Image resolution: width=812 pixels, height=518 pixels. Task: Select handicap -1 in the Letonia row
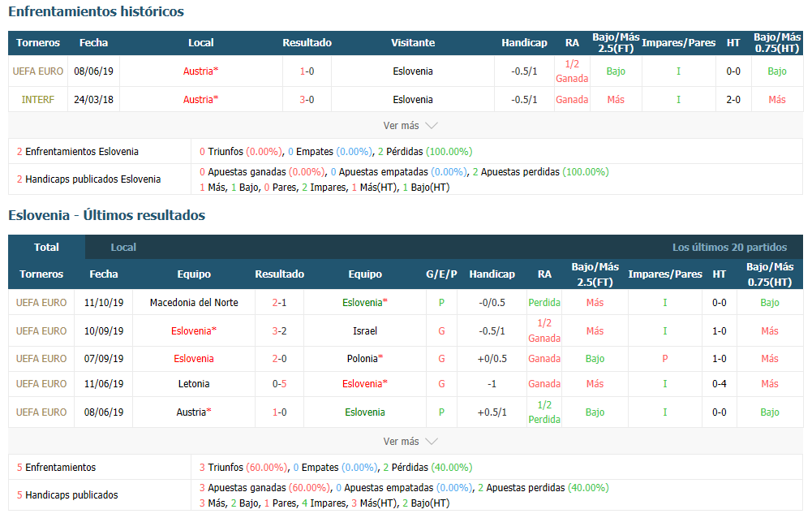tap(492, 384)
